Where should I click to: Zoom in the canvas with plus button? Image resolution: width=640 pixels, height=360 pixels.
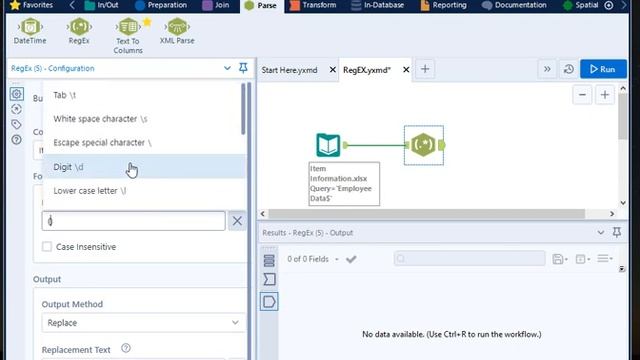point(604,95)
